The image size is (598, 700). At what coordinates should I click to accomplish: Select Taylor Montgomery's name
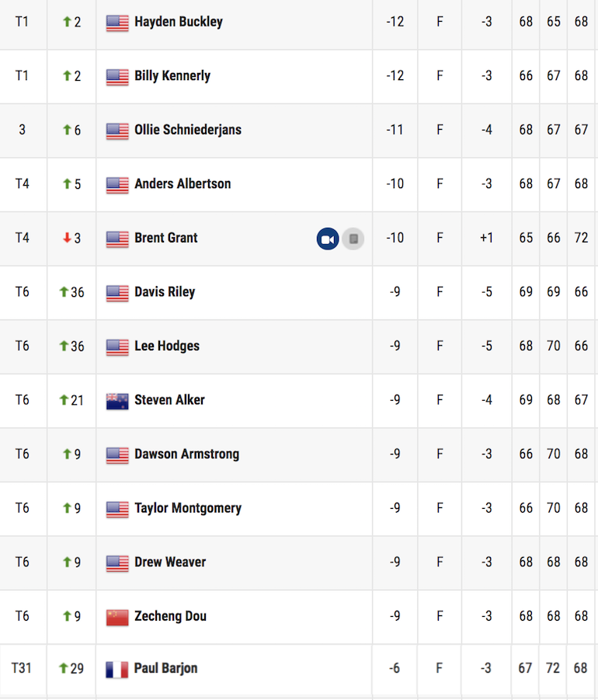(x=188, y=508)
